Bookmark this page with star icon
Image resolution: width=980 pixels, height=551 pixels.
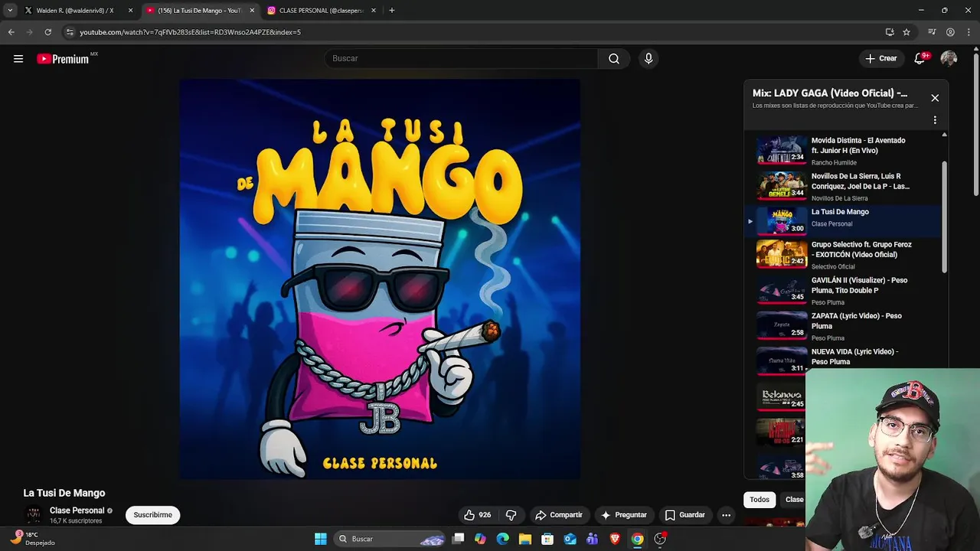click(x=906, y=32)
